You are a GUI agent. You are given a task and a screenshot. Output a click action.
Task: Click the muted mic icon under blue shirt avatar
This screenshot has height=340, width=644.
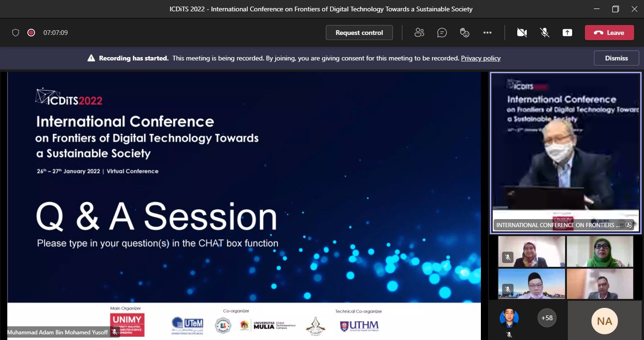(x=509, y=334)
